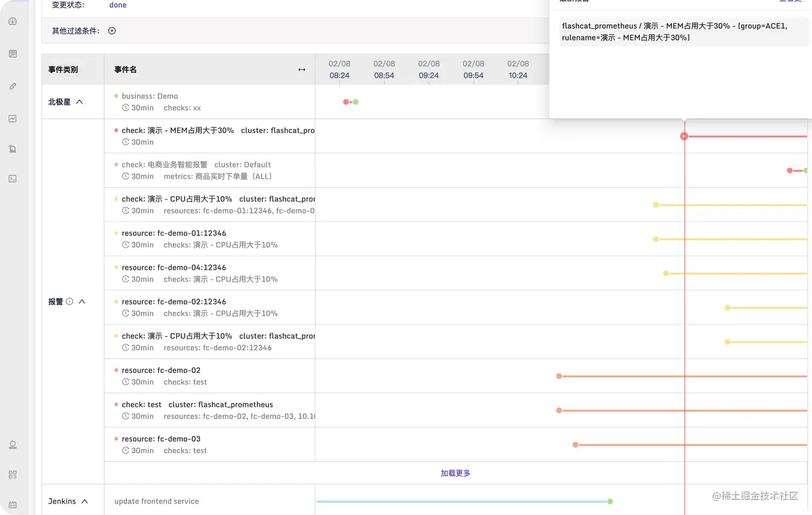Viewport: 812px width, 515px height.
Task: Open the line-chart metrics icon in sidebar
Action: [x=13, y=119]
